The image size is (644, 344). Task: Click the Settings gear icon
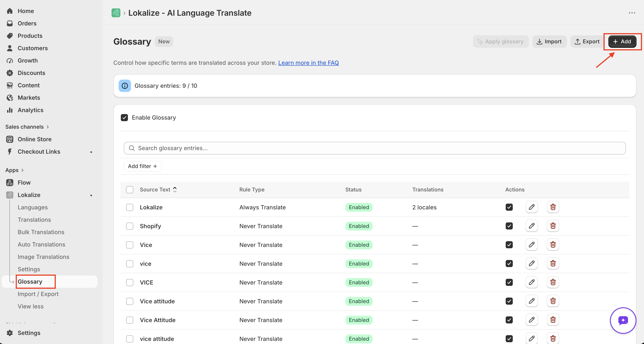tap(10, 333)
